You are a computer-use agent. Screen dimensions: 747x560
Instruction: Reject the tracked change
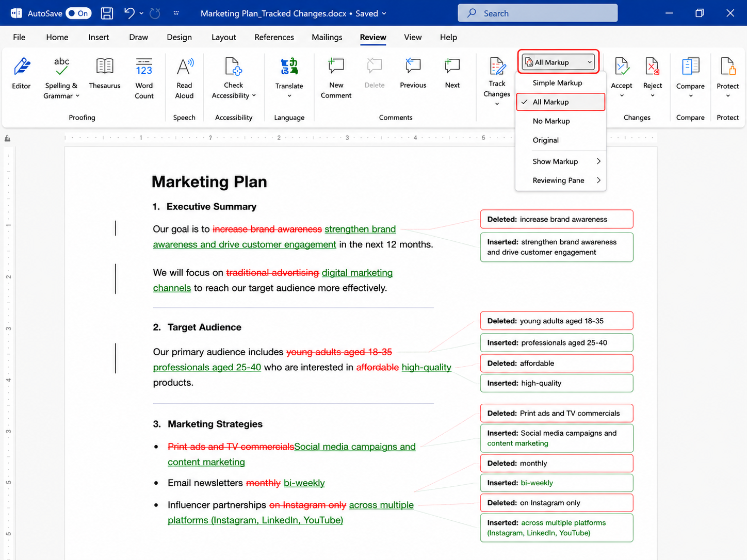tap(653, 73)
